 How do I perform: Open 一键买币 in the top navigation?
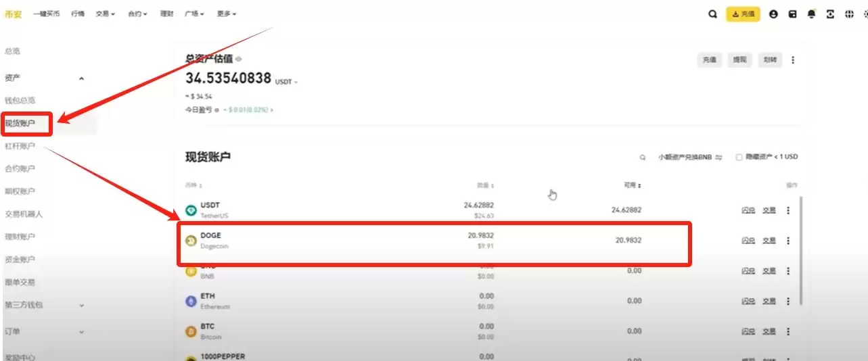click(x=46, y=14)
